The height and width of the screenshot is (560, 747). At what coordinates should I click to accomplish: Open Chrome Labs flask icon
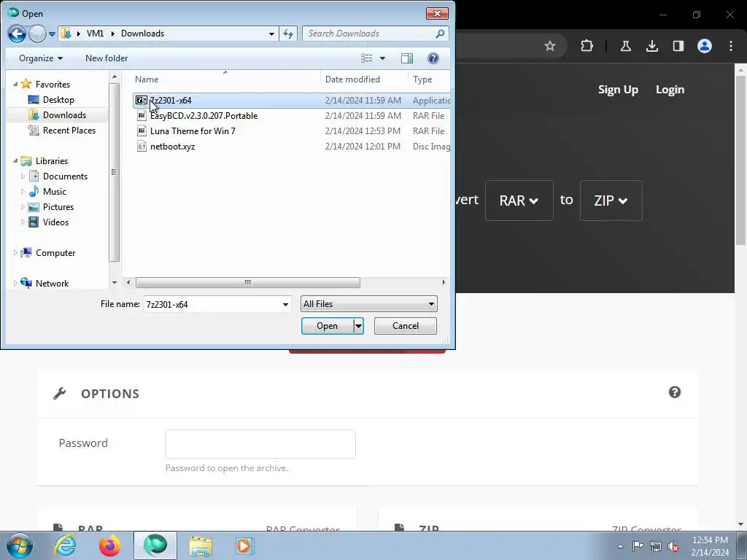(625, 46)
